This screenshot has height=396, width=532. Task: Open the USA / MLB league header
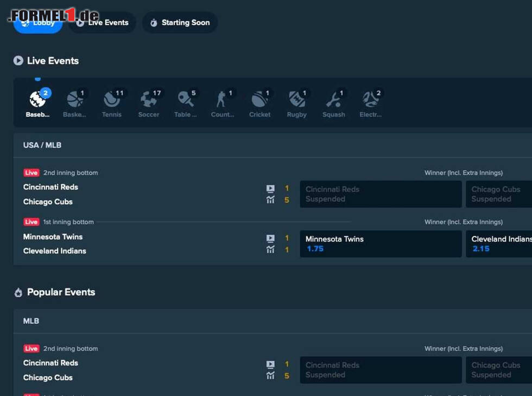coord(42,145)
